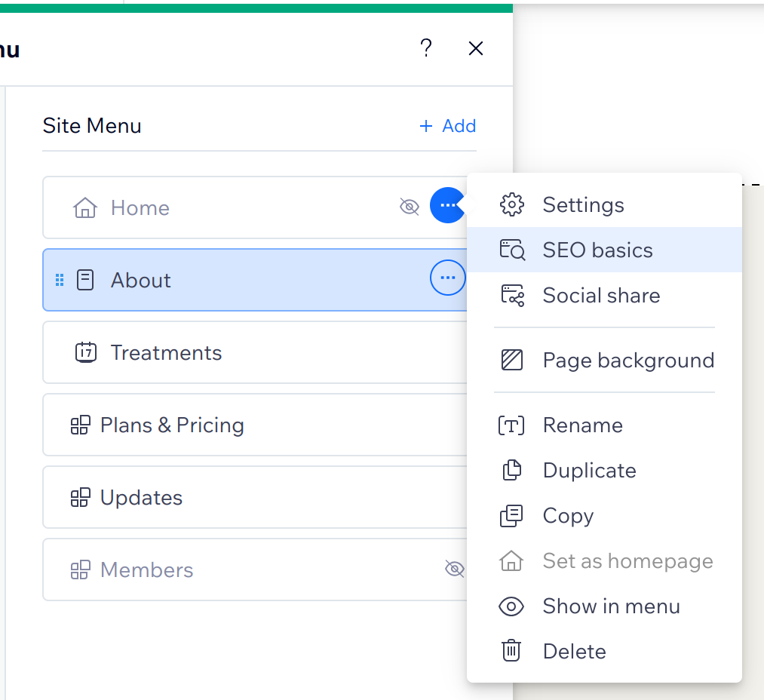Rename the About page
Screen dimensions: 764x700
click(x=582, y=425)
